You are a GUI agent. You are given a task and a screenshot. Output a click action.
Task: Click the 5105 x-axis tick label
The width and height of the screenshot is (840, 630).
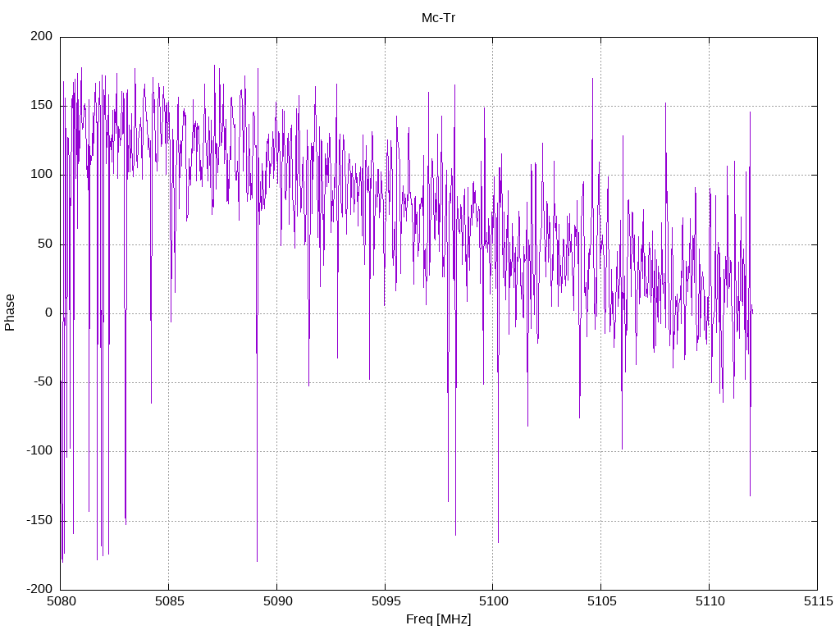(x=601, y=601)
